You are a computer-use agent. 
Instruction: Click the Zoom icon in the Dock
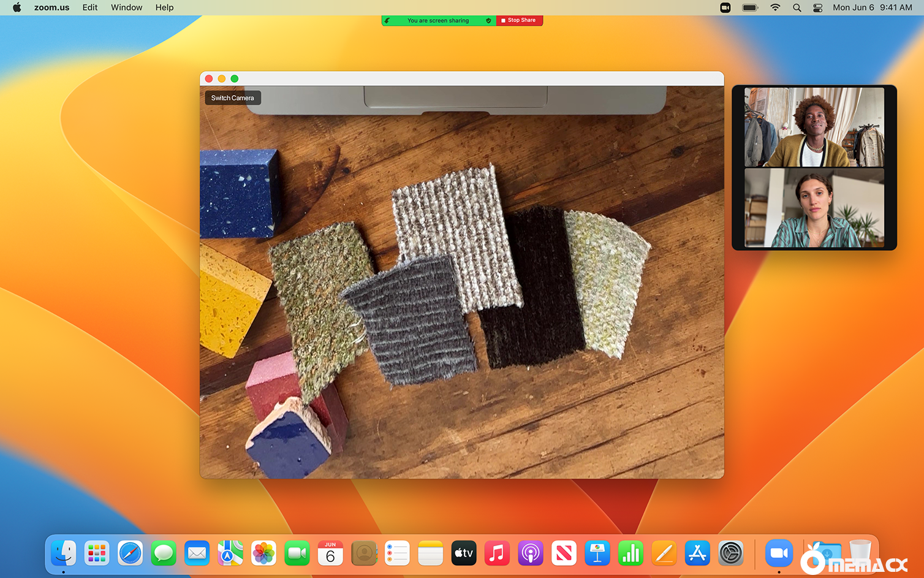[x=779, y=553]
